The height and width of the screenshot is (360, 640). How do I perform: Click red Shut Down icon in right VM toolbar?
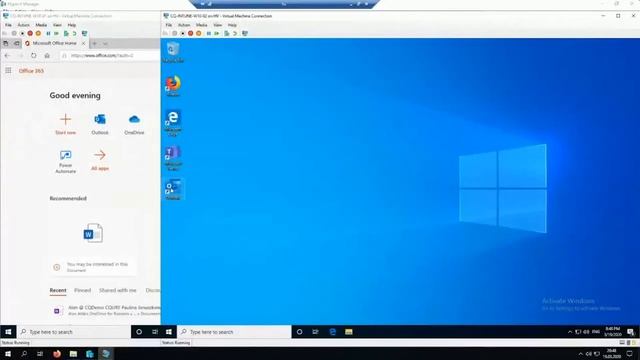point(190,33)
